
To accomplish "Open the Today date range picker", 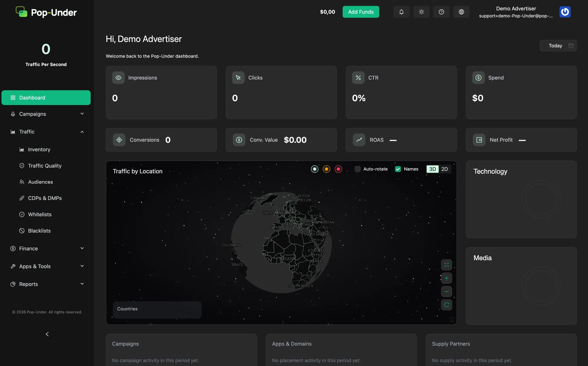I will point(558,46).
